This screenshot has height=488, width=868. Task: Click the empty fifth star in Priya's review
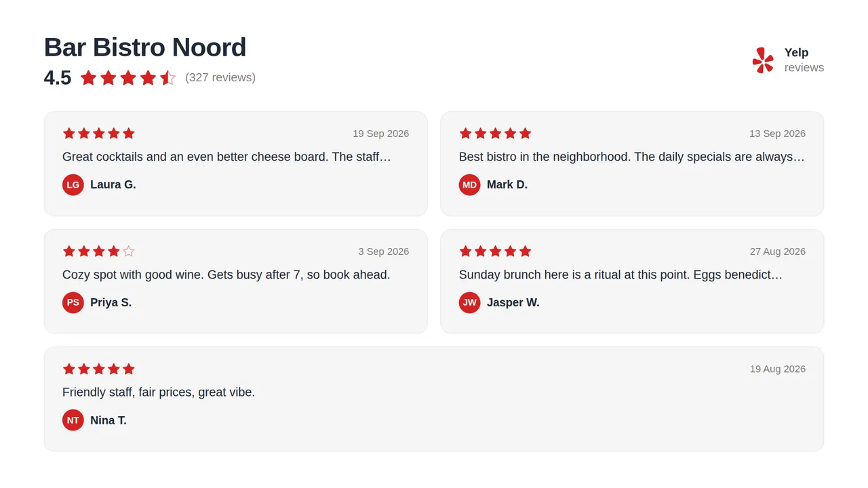coord(129,251)
